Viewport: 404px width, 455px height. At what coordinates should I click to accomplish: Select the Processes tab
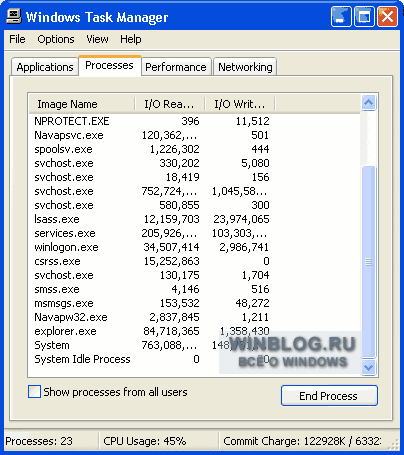[109, 65]
